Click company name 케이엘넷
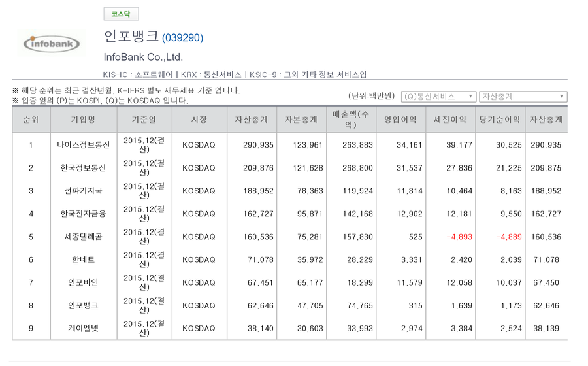This screenshot has width=588, height=366. tap(83, 329)
